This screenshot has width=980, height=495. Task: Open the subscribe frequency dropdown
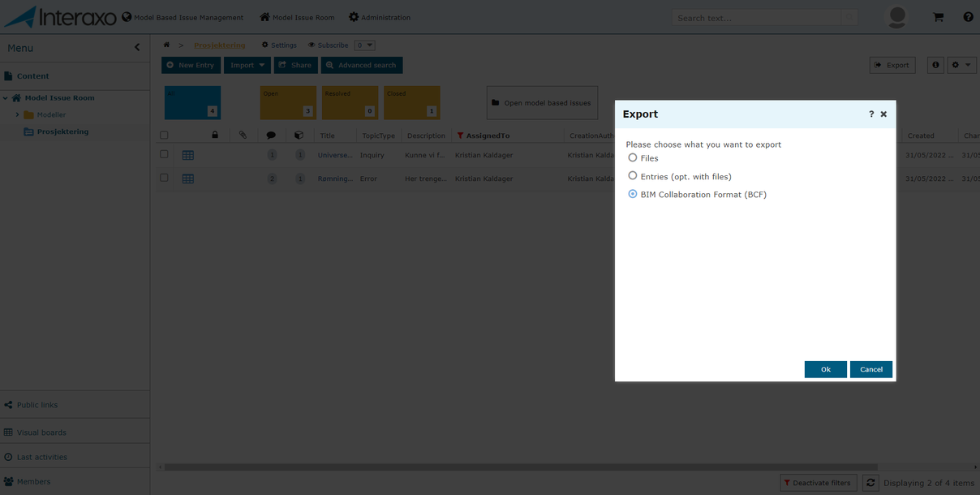[364, 45]
